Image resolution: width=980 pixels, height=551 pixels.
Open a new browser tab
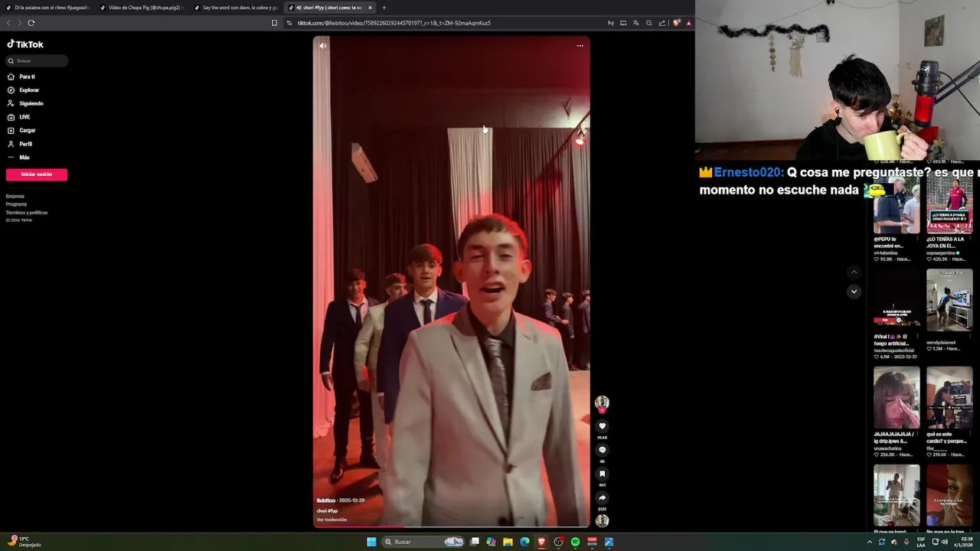click(x=384, y=8)
